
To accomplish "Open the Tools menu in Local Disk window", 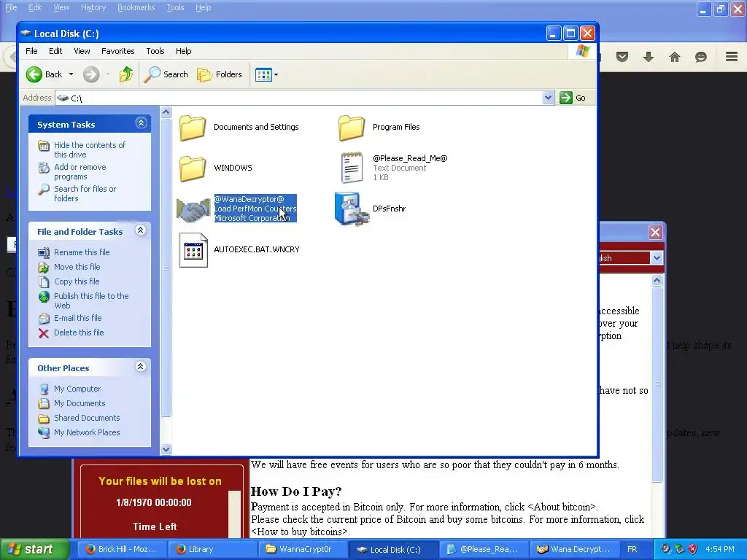I will click(x=155, y=51).
